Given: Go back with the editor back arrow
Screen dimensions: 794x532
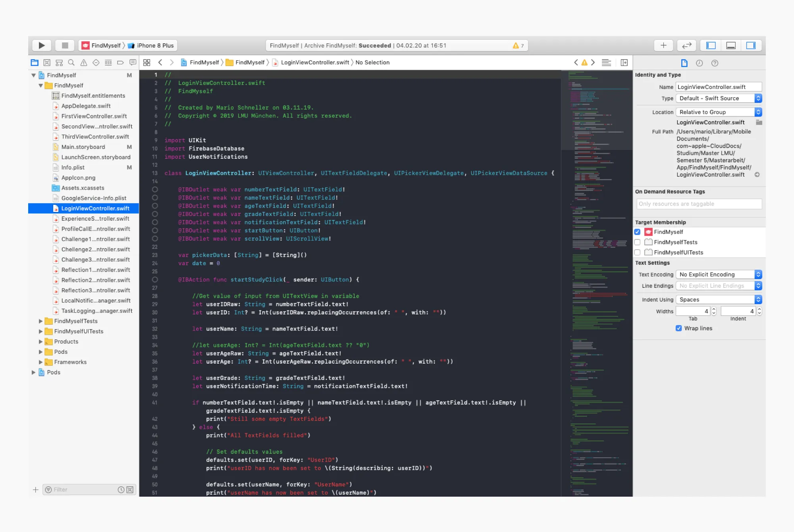Looking at the screenshot, I should (160, 62).
